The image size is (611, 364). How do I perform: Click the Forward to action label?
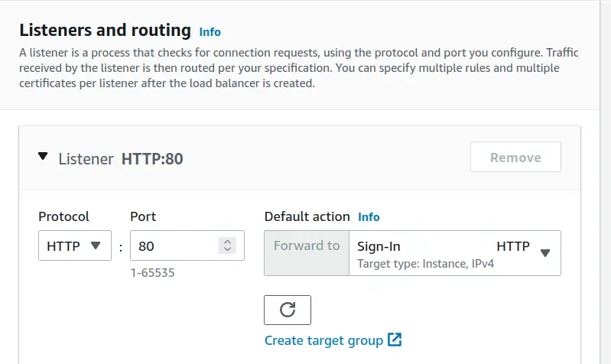tap(307, 245)
